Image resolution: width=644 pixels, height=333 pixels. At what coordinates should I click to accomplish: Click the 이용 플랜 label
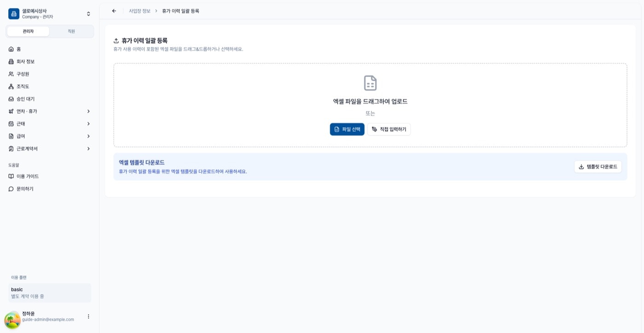(x=19, y=277)
